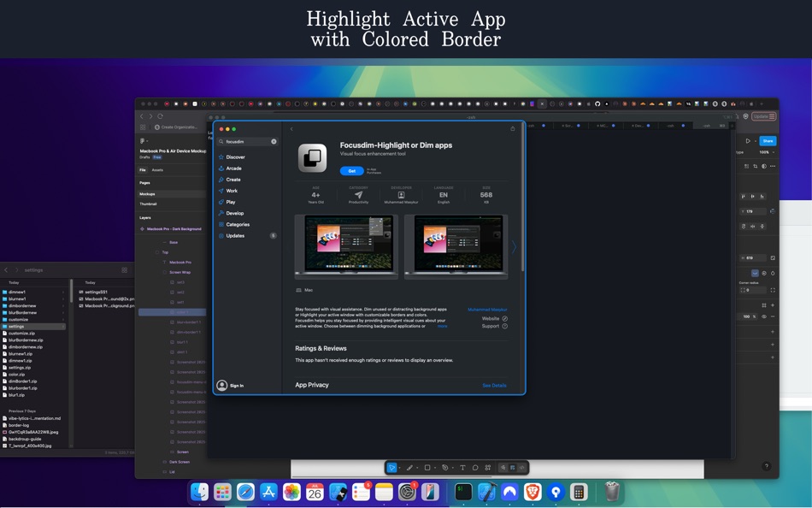The image size is (812, 508).
Task: Switch to Assets tab in Figma
Action: tap(157, 170)
